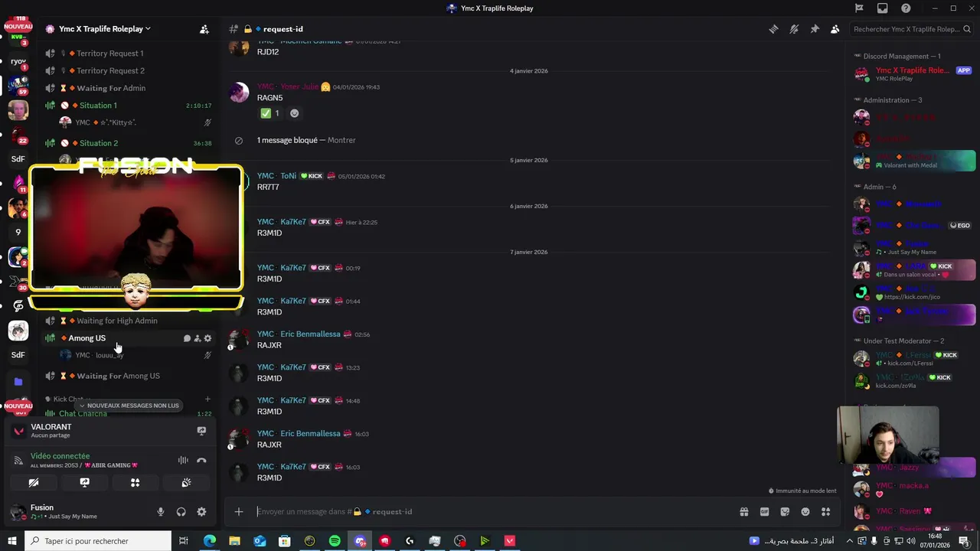Toggle the camera off button
The image size is (980, 551).
[x=34, y=483]
